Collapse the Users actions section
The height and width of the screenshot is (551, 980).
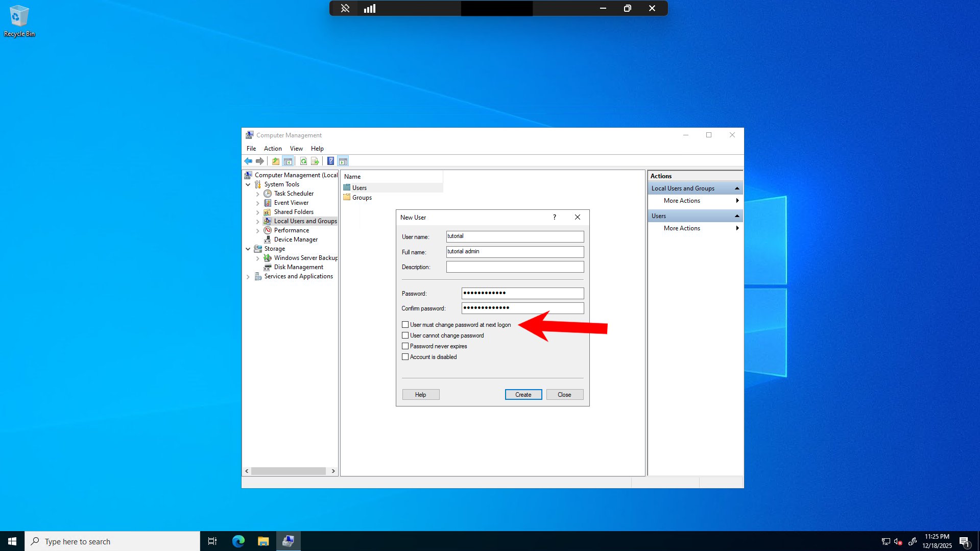737,216
